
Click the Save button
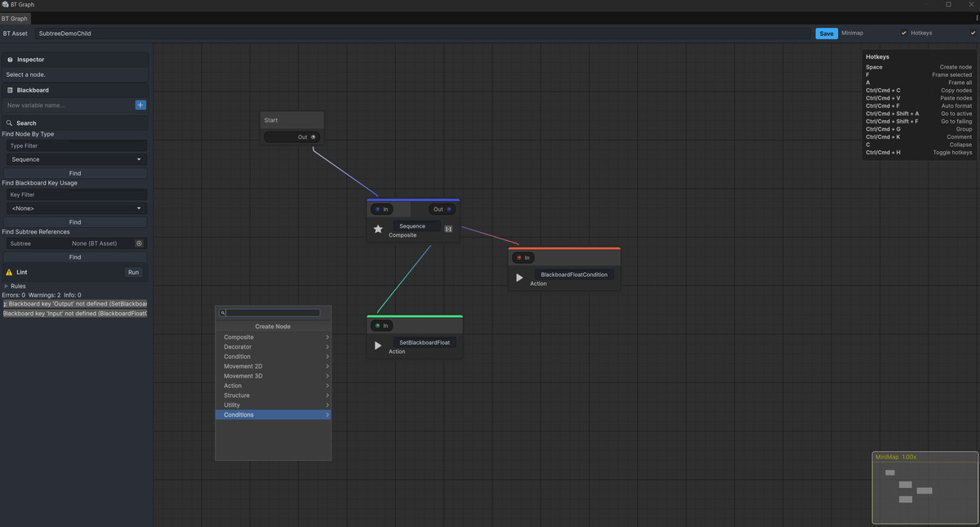tap(826, 33)
